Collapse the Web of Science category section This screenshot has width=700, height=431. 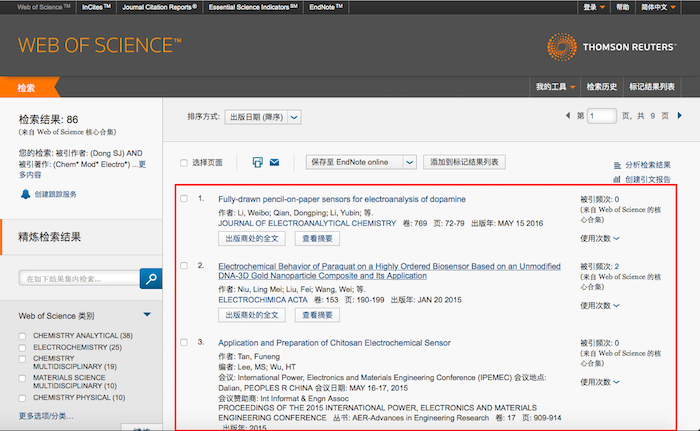tap(147, 315)
